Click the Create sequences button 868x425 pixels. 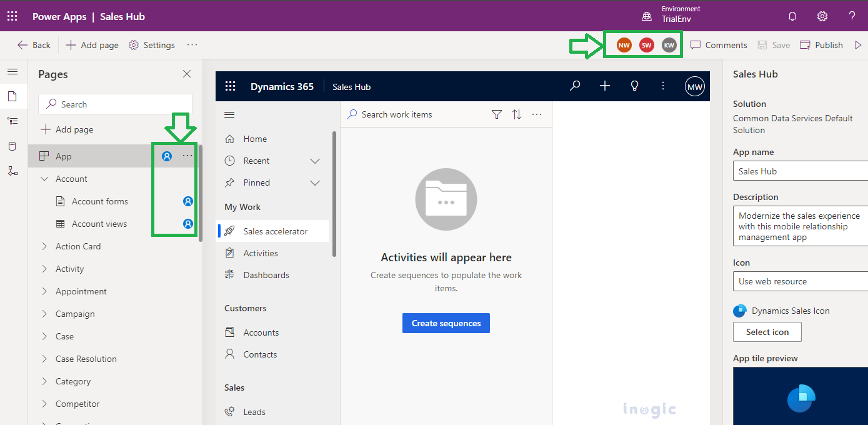tap(446, 323)
